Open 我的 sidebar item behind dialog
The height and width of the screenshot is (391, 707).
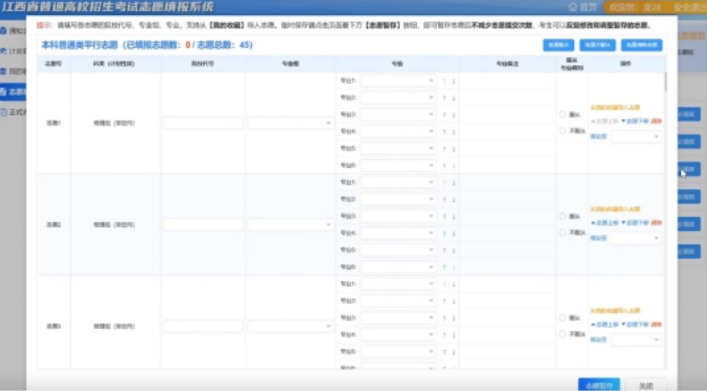tap(13, 71)
